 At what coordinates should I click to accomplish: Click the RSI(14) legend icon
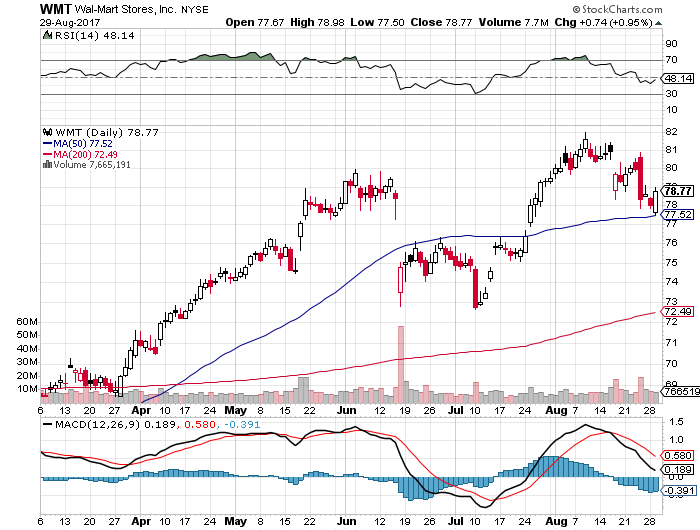click(46, 36)
